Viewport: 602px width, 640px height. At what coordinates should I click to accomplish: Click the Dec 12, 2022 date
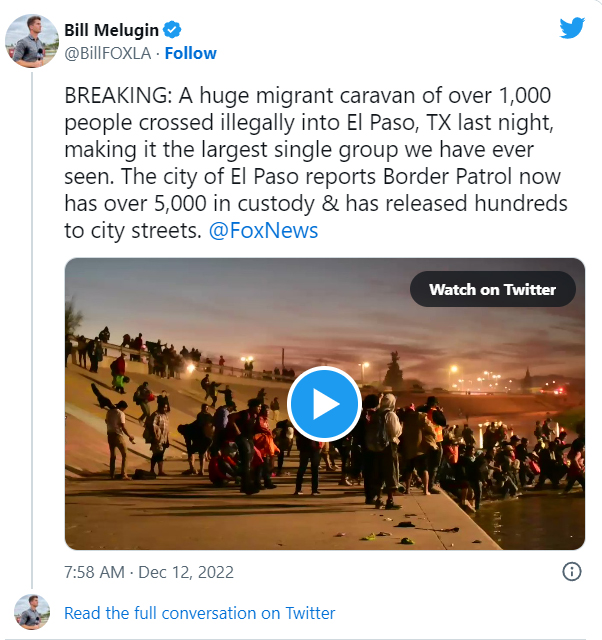[186, 572]
